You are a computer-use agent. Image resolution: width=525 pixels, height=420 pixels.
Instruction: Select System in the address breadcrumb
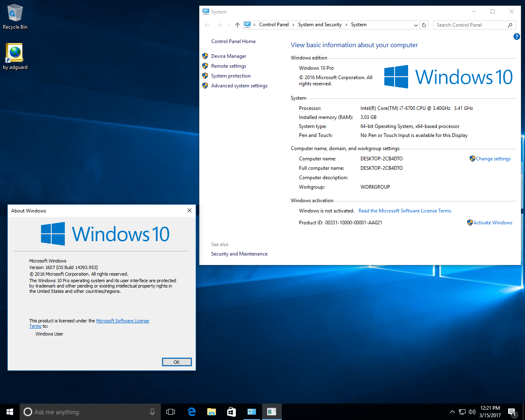pyautogui.click(x=358, y=25)
